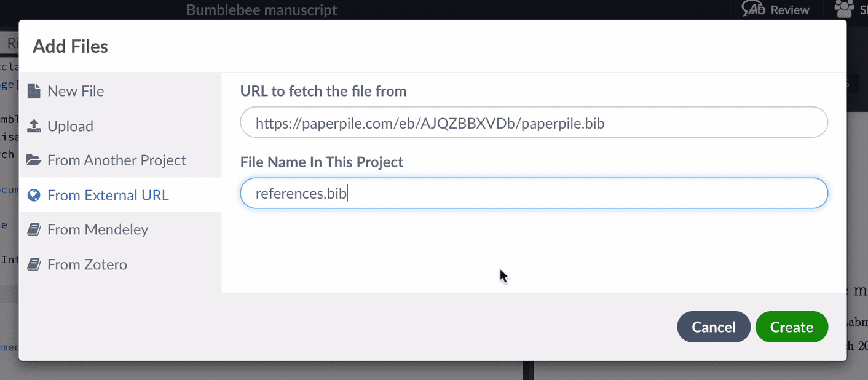Click the references.bib file name field
The width and height of the screenshot is (868, 380).
[x=534, y=194]
